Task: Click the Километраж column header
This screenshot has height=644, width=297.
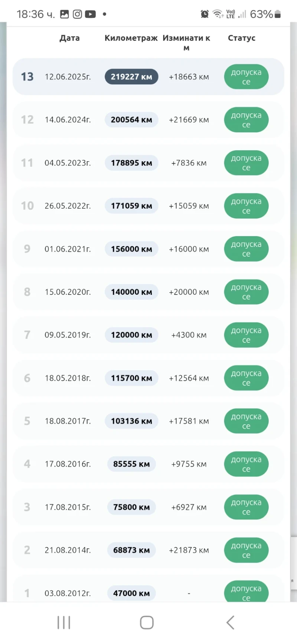Action: tap(131, 38)
